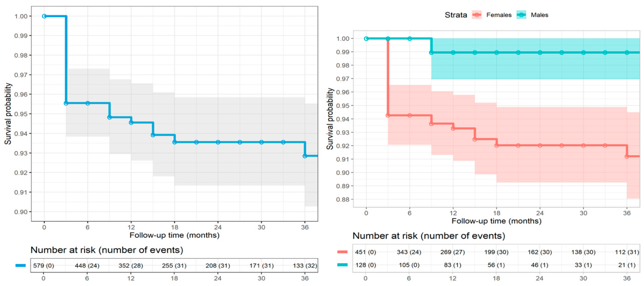Click '128 (0)' in the Males risk row
Screen dimensions: 644x286
pyautogui.click(x=366, y=265)
